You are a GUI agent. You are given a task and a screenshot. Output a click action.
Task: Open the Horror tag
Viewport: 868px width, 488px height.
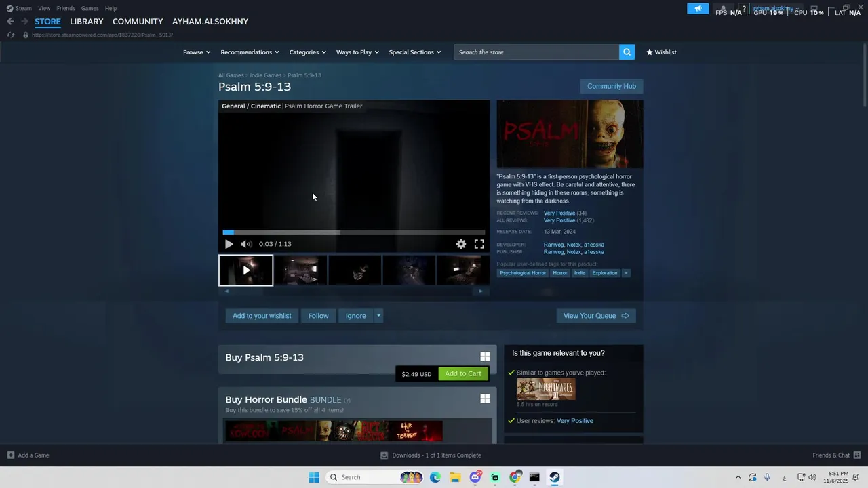click(x=560, y=273)
